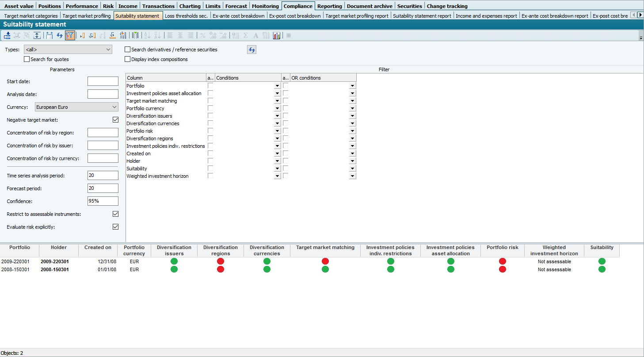Toggle the active filter funnel icon

pos(70,35)
